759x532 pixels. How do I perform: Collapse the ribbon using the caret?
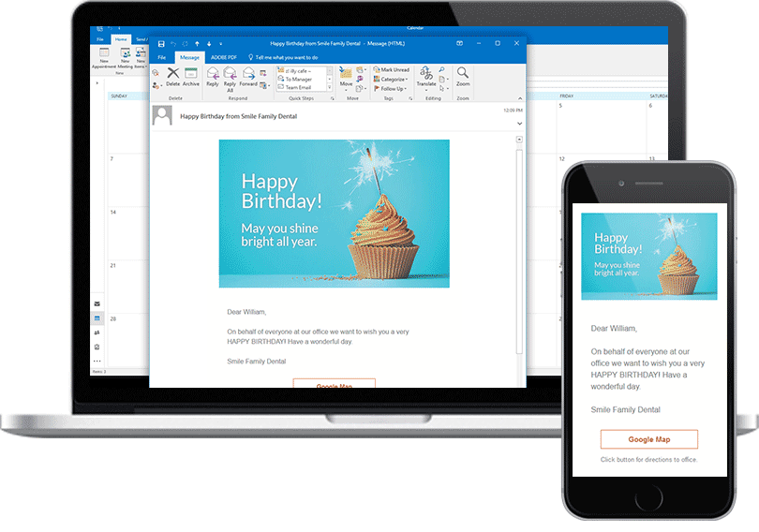pyautogui.click(x=520, y=98)
